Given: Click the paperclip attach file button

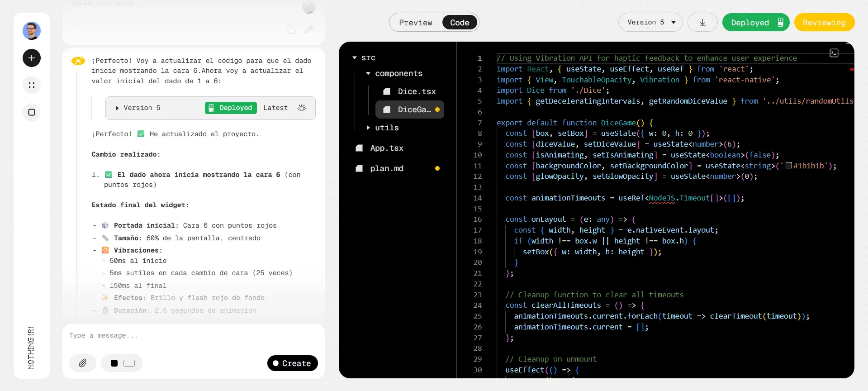Looking at the screenshot, I should [83, 363].
